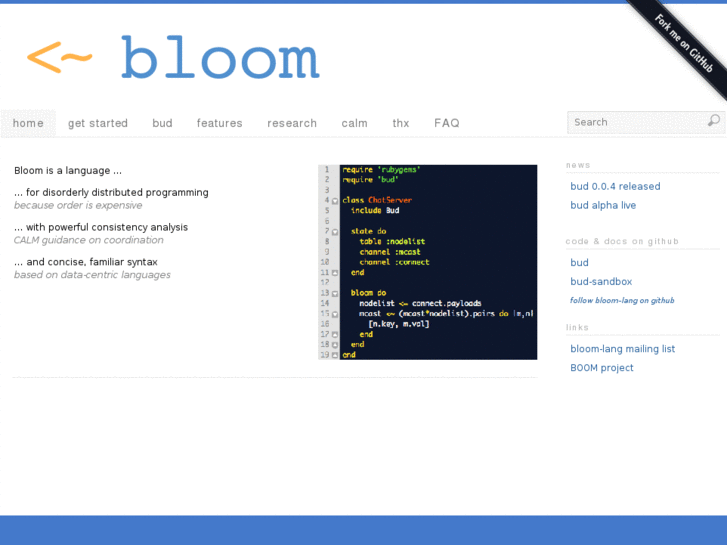The height and width of the screenshot is (545, 727).
Task: Open the bud 0.0.4 released news link
Action: pyautogui.click(x=615, y=186)
